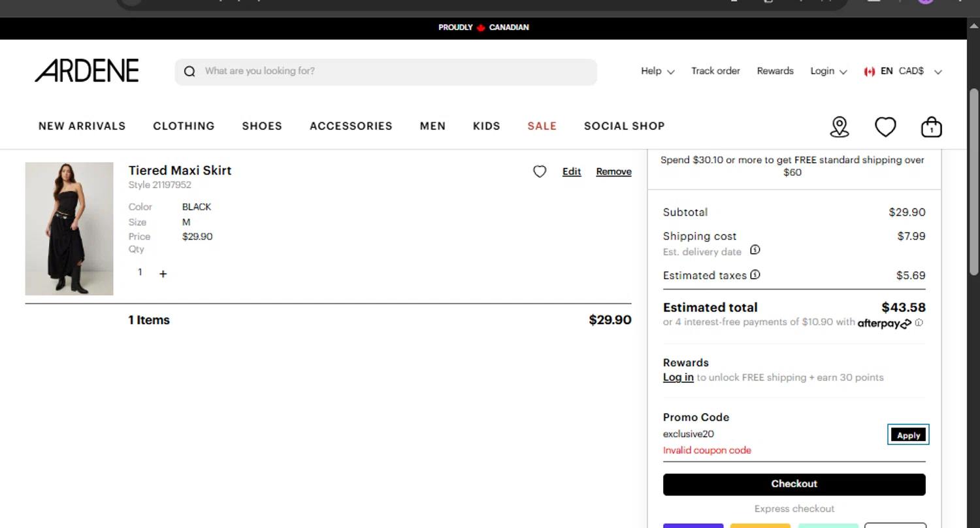
Task: Click the Track order link
Action: tap(715, 71)
